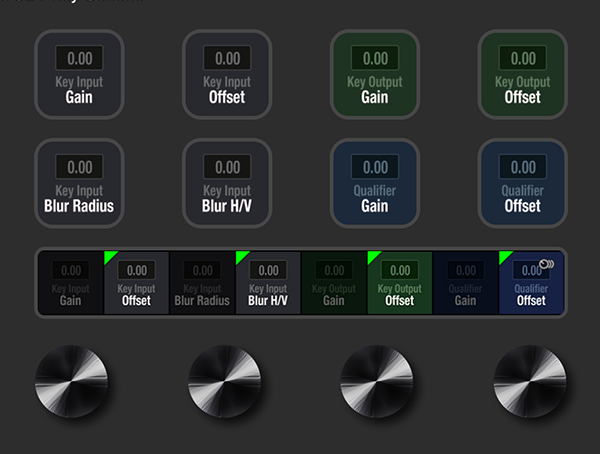Activate the Key Input Blur H/V strip cell
Screen dimensions: 600x454
coord(268,283)
